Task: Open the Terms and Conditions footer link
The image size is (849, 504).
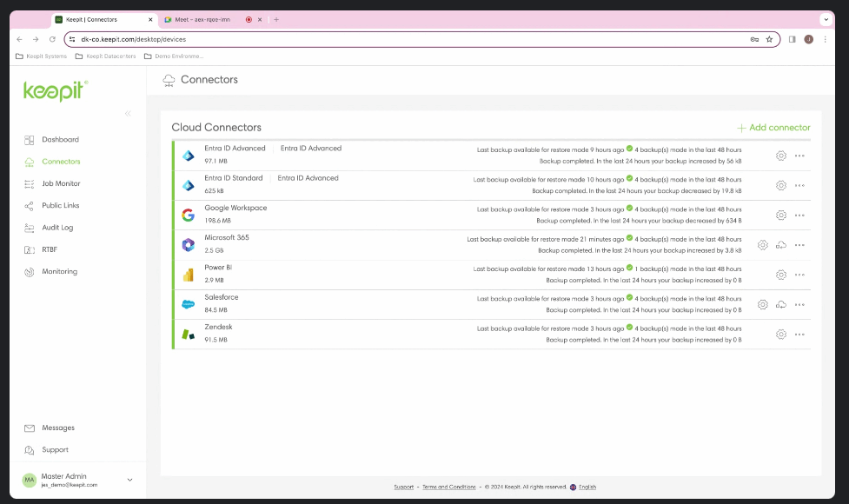Action: (448, 487)
